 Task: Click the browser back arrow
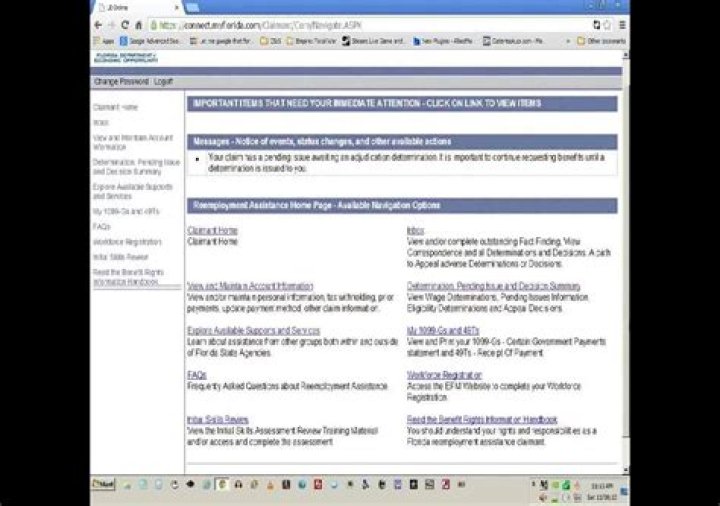pos(97,24)
